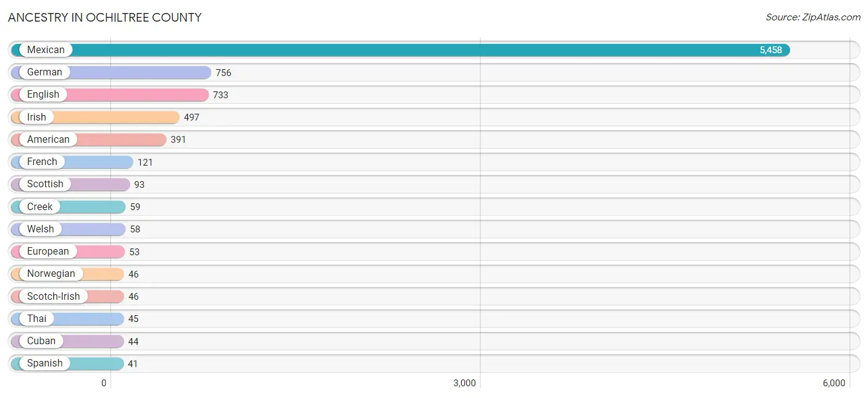Click the Scottish ancestry label

(45, 184)
